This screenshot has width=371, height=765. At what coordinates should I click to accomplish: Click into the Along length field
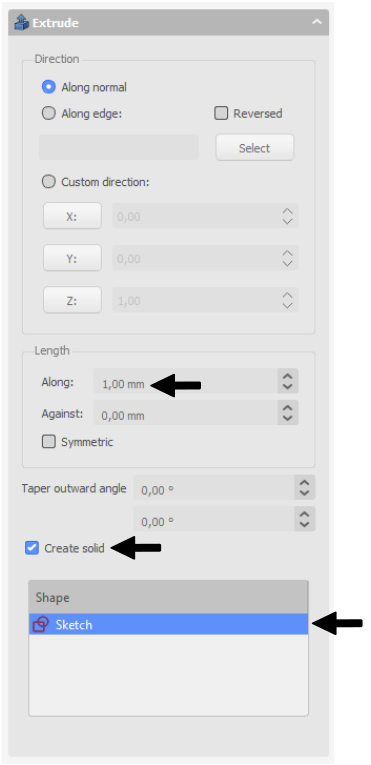coord(186,381)
